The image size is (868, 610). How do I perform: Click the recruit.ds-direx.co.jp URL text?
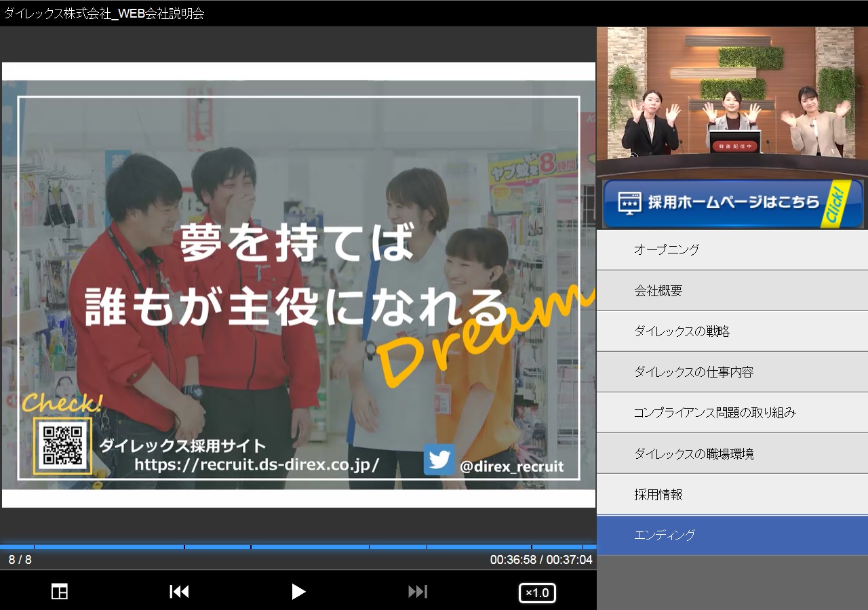[256, 465]
